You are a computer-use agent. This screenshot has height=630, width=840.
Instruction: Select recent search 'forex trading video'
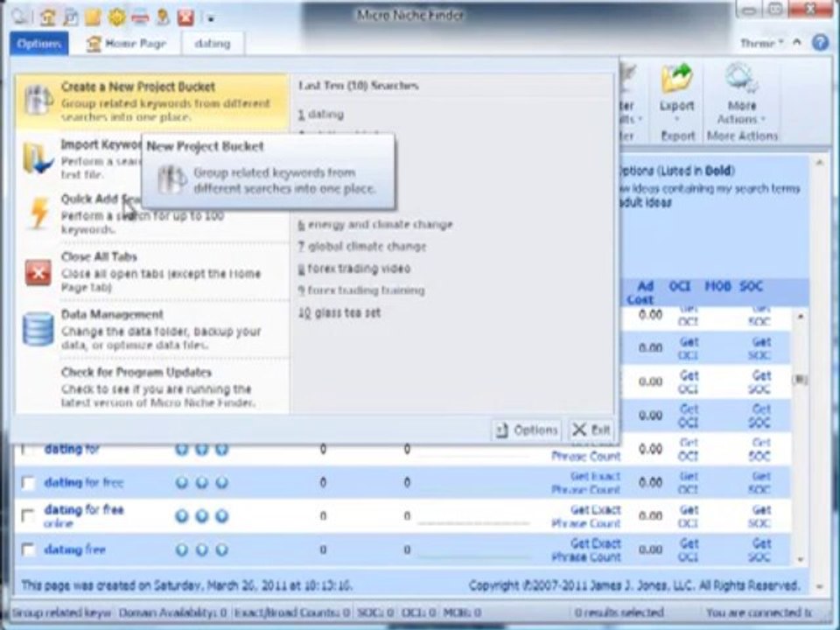pos(354,269)
